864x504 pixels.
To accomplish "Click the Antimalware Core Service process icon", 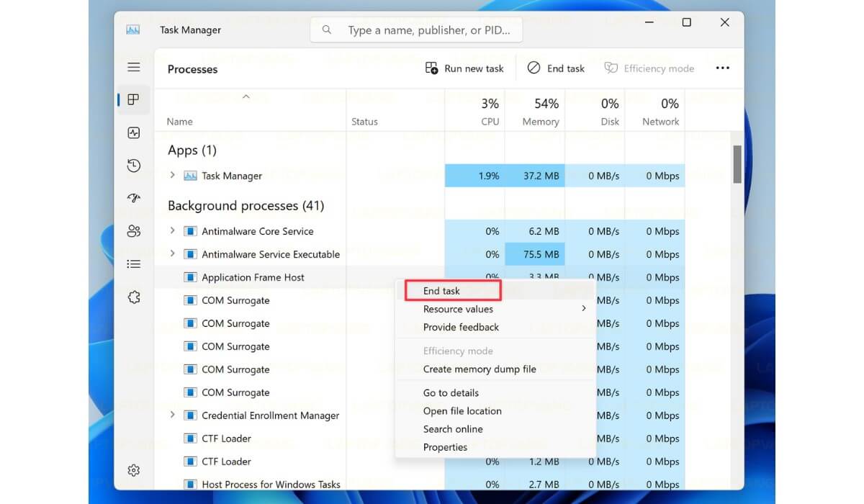I will 190,231.
